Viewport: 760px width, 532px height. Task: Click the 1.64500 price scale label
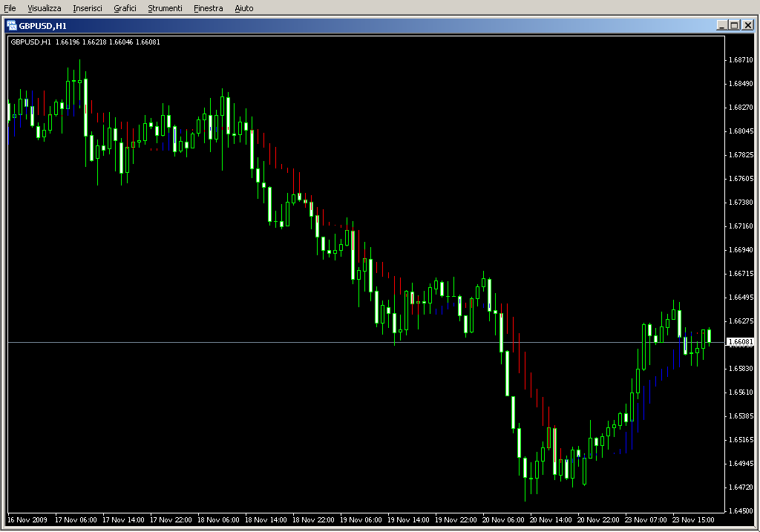(x=741, y=510)
